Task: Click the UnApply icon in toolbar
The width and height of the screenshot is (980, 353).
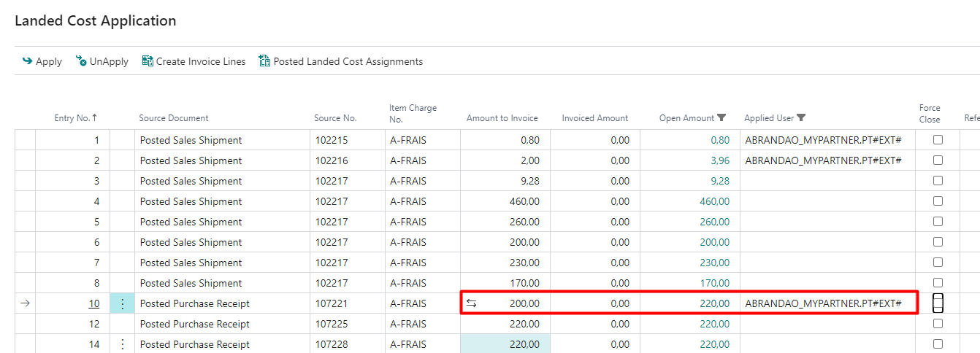Action: (x=81, y=62)
